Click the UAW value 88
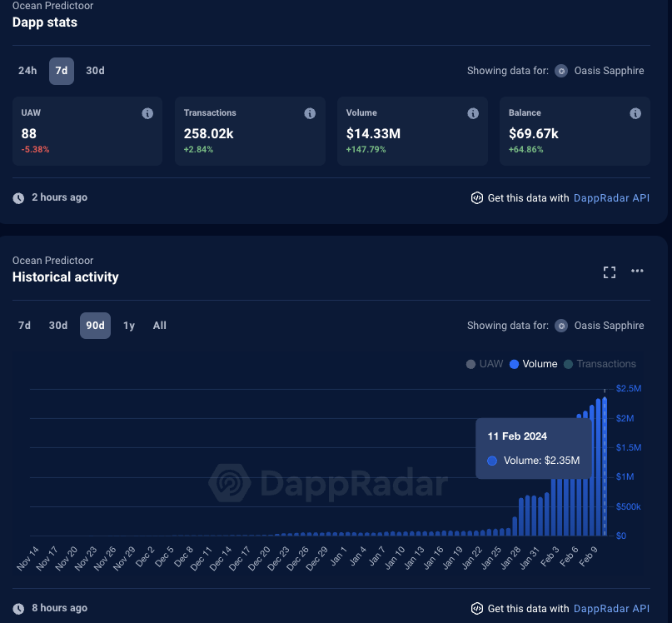The width and height of the screenshot is (672, 623). coord(28,134)
